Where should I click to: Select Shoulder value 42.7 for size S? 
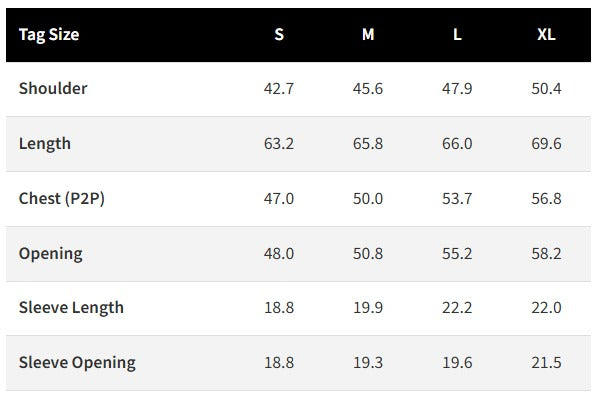(279, 89)
